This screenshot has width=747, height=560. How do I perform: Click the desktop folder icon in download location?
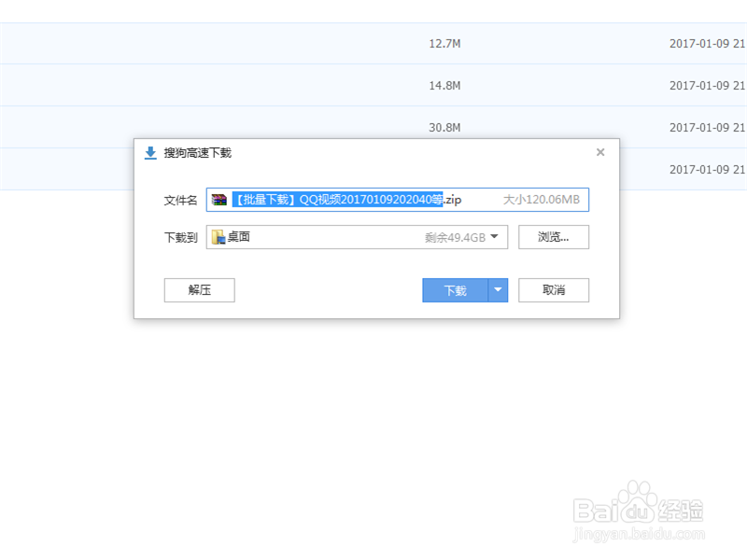click(218, 237)
